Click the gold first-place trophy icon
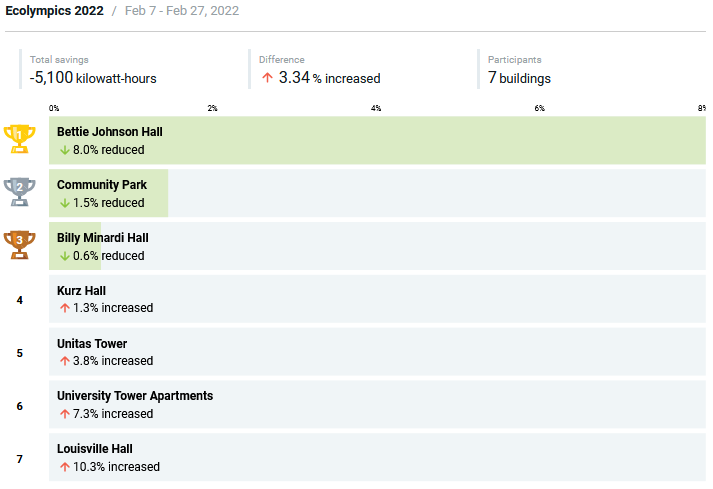 tap(19, 139)
